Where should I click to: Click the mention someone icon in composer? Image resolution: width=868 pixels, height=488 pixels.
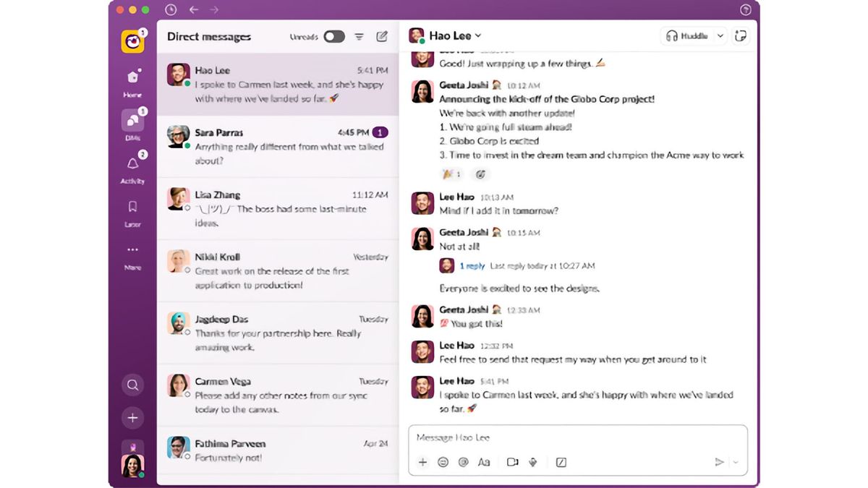[464, 461]
